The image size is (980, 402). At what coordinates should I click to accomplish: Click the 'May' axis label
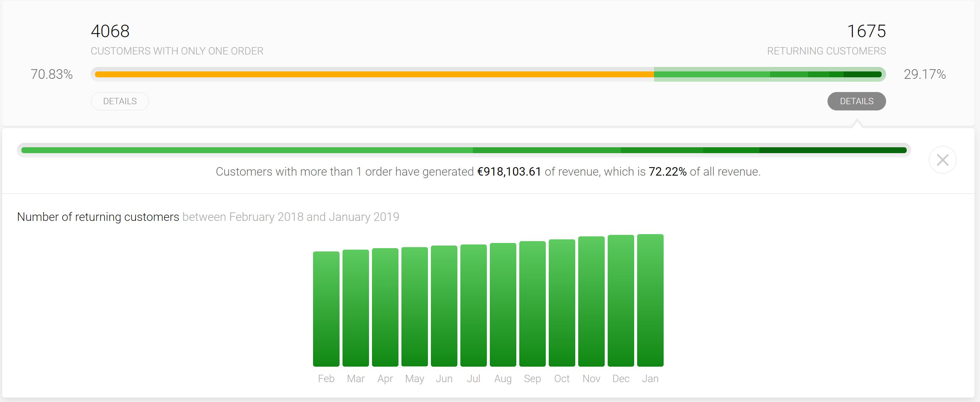pyautogui.click(x=415, y=379)
